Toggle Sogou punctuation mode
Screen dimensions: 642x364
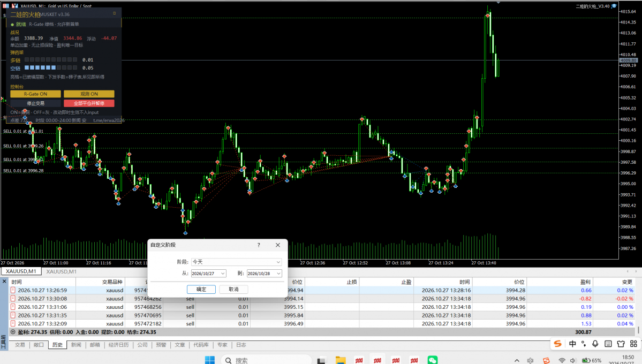coord(584,344)
